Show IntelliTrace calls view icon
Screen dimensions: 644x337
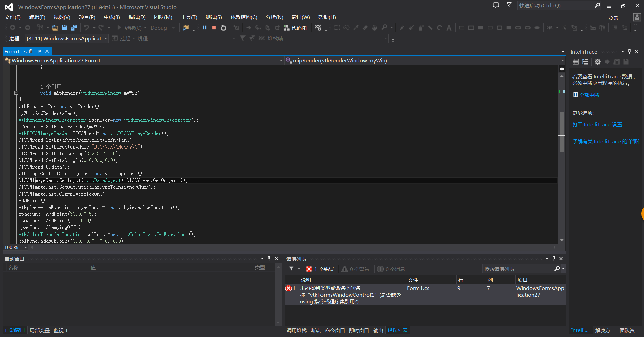tap(585, 62)
